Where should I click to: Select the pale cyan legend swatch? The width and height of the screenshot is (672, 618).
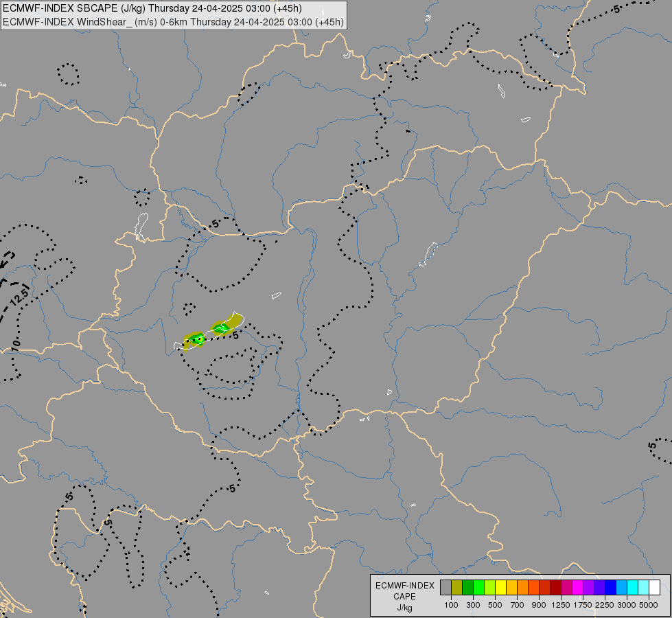point(643,587)
